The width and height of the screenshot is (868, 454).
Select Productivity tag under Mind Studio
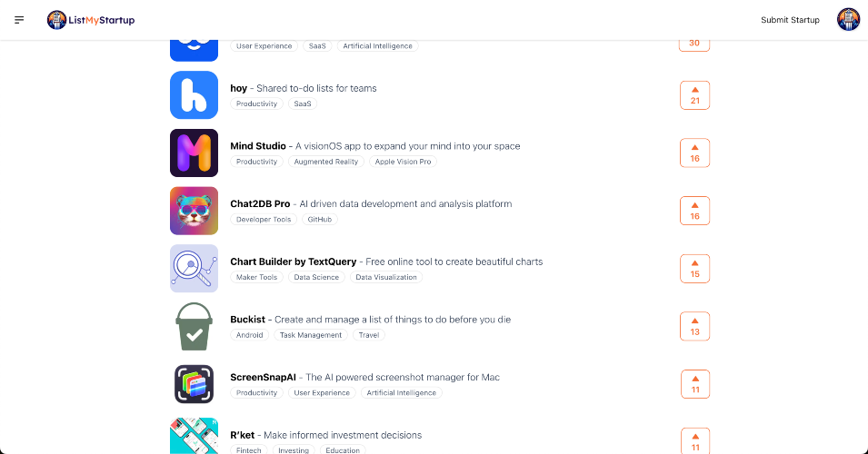[x=257, y=162]
